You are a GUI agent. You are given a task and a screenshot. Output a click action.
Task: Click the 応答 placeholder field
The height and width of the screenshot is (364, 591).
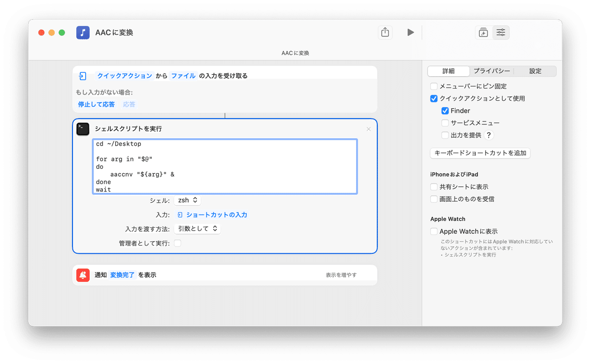tap(129, 104)
